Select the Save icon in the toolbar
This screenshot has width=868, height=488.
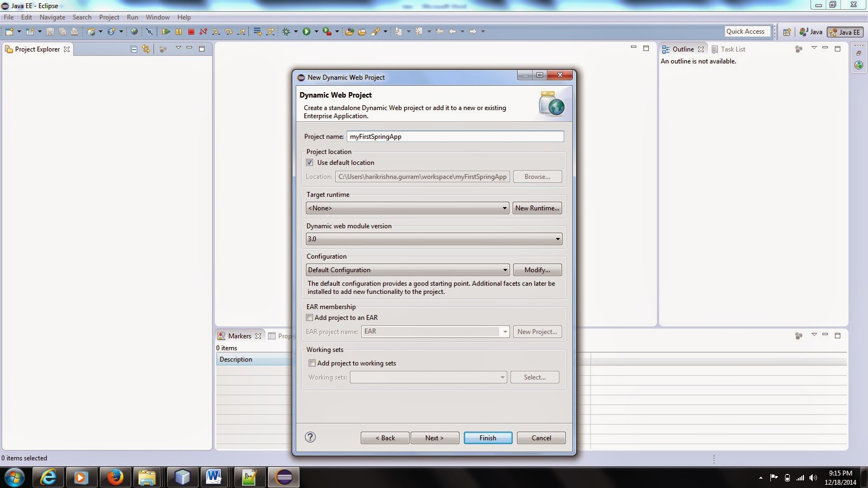tap(49, 31)
